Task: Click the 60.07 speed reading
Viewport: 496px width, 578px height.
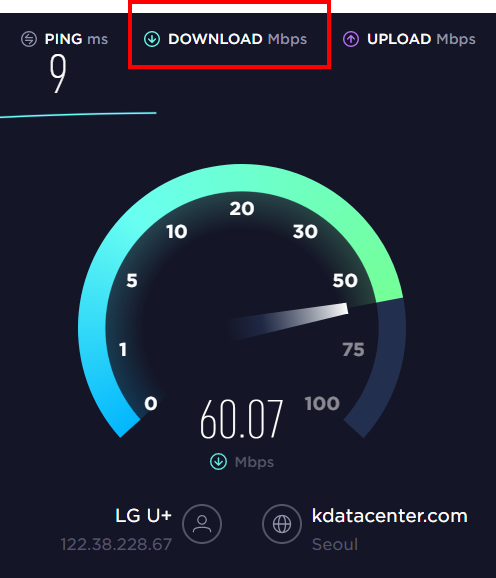Action: pos(241,419)
